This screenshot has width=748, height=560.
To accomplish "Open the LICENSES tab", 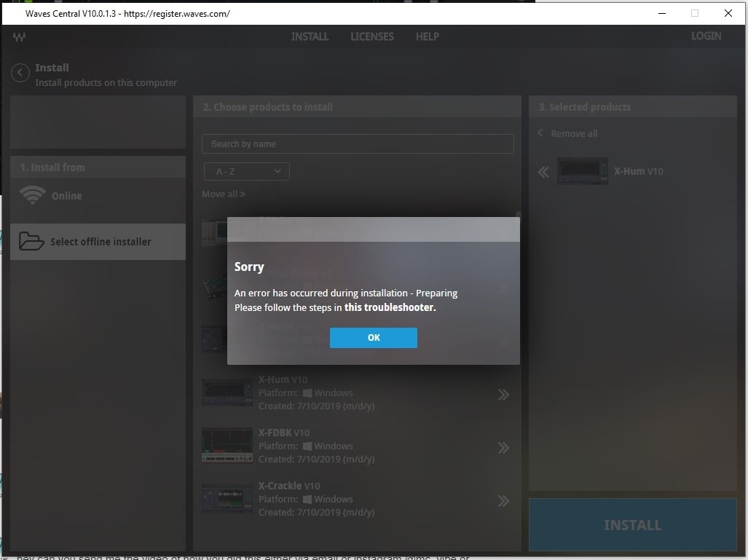I will (371, 36).
